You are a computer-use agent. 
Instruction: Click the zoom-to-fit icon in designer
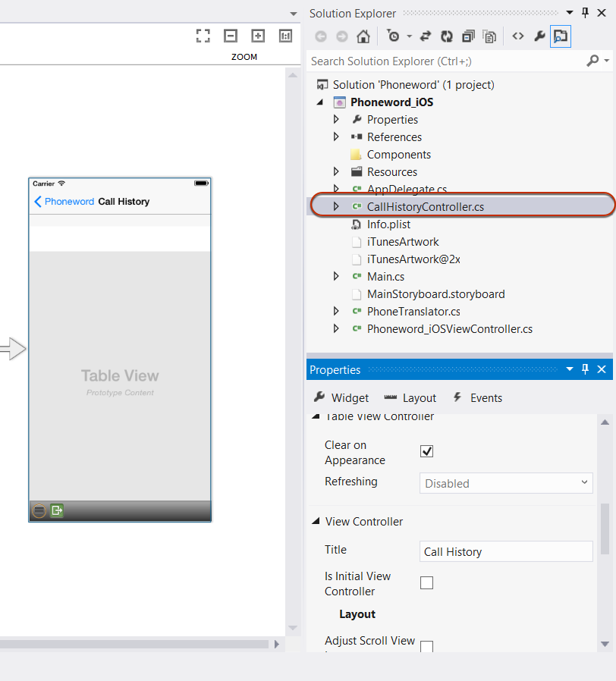coord(203,36)
